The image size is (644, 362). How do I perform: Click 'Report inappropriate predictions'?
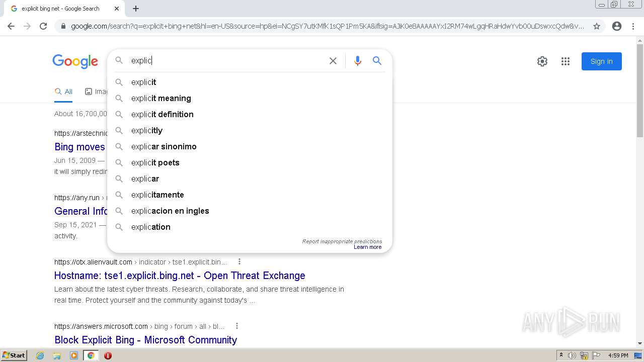[342, 241]
